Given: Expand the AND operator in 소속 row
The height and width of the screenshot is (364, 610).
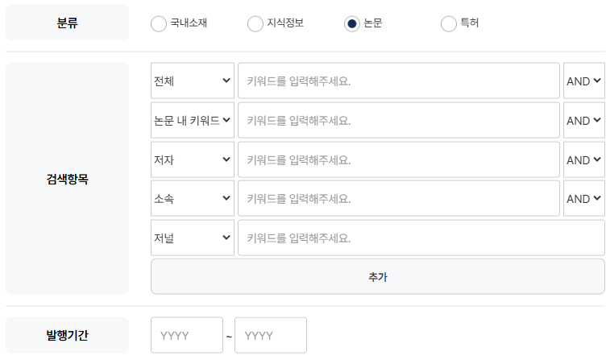Looking at the screenshot, I should 584,198.
